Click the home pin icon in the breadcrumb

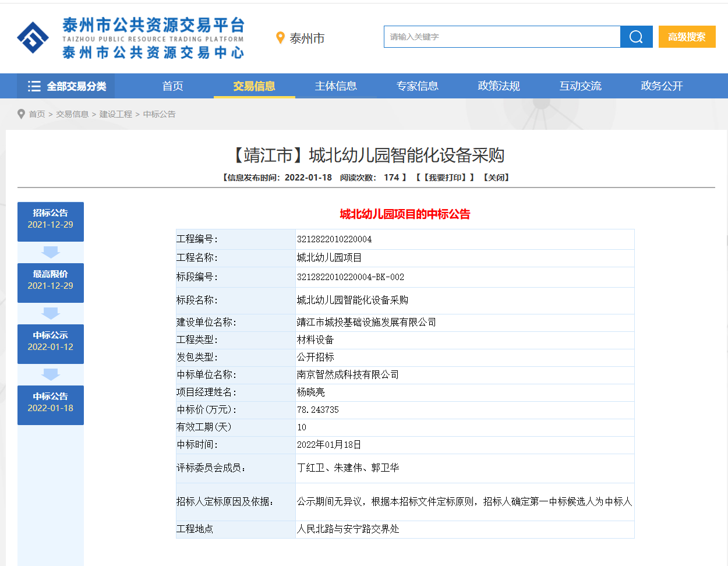click(21, 114)
